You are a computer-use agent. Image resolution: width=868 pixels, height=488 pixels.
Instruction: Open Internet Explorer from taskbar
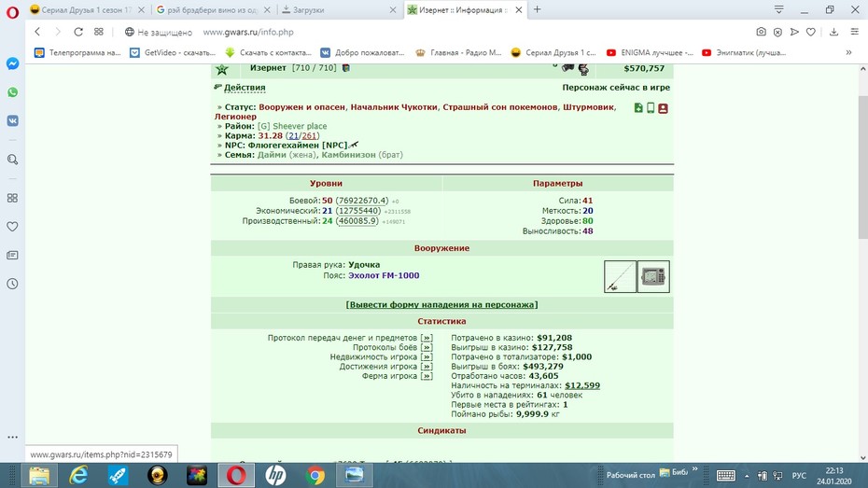(78, 475)
